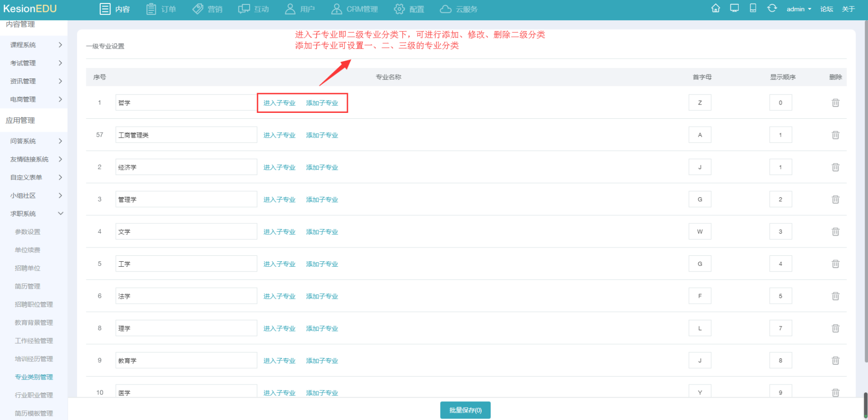Switch to the 订单 top menu
The height and width of the screenshot is (420, 868).
coord(161,9)
